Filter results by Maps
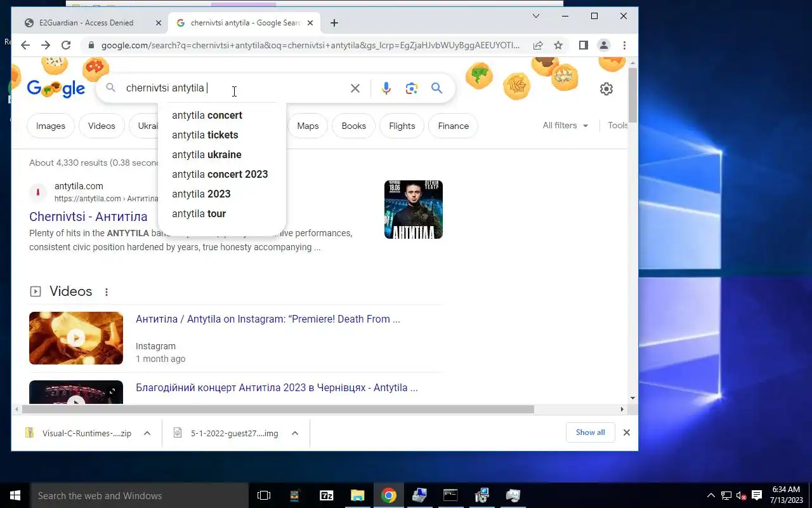812x508 pixels. 308,126
